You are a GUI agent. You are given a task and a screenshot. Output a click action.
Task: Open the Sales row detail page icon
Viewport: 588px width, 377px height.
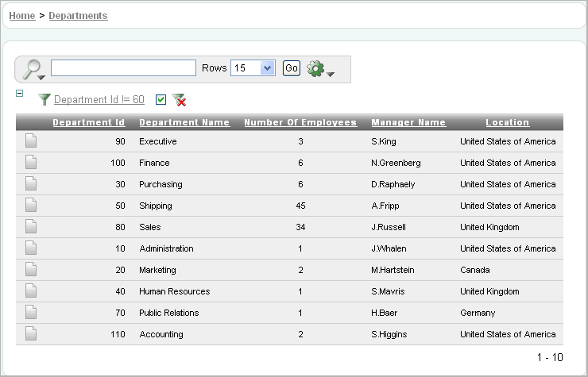coord(31,227)
